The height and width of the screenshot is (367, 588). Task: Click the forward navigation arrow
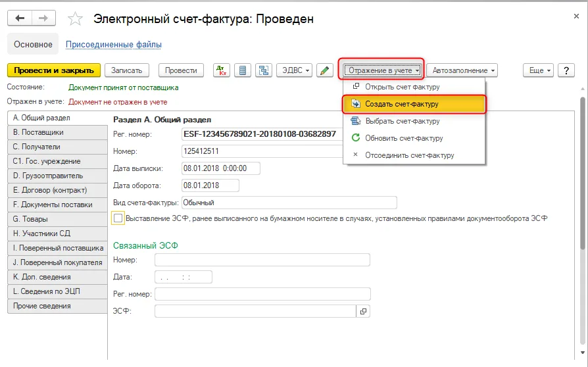pyautogui.click(x=43, y=18)
